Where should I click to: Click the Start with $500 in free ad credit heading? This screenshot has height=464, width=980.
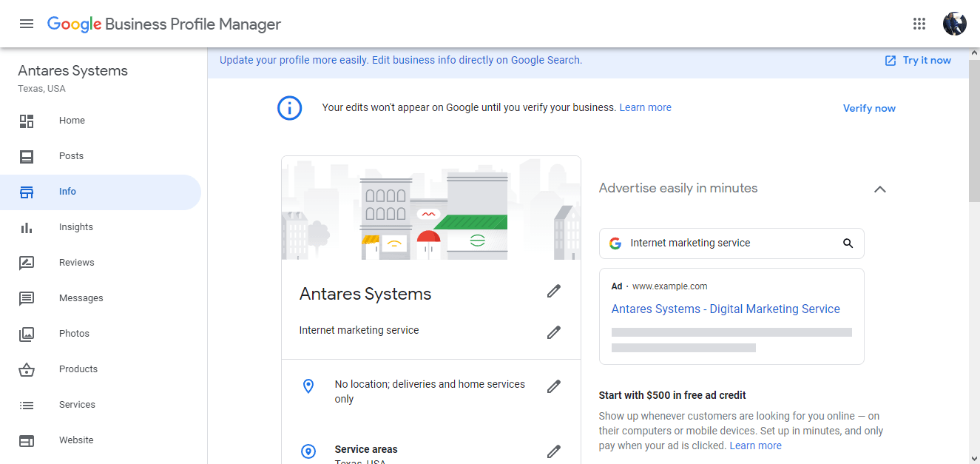[672, 395]
